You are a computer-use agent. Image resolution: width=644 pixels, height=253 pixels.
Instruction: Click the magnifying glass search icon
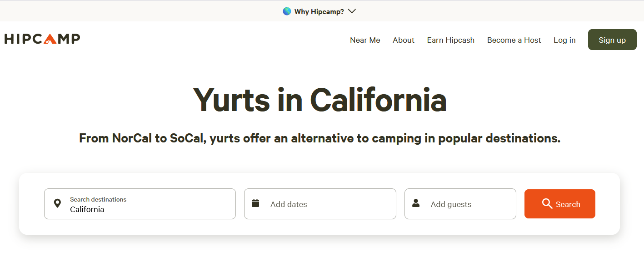547,204
